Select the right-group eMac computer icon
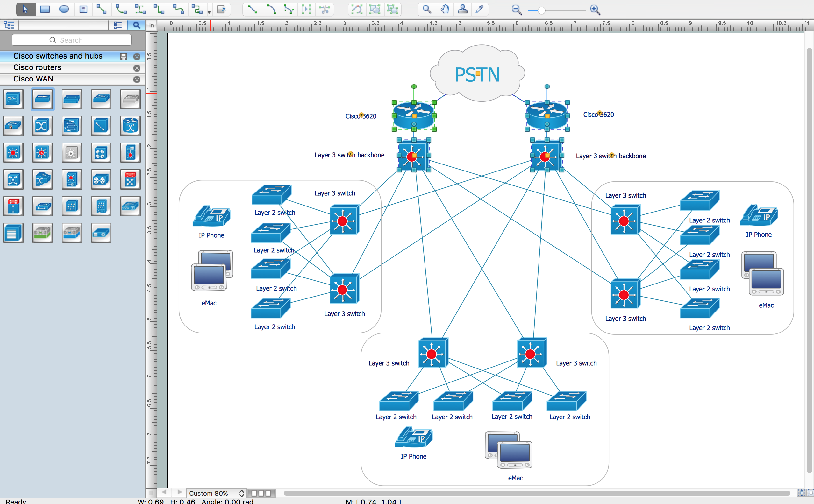Screen dimensions: 814x504 coord(763,273)
